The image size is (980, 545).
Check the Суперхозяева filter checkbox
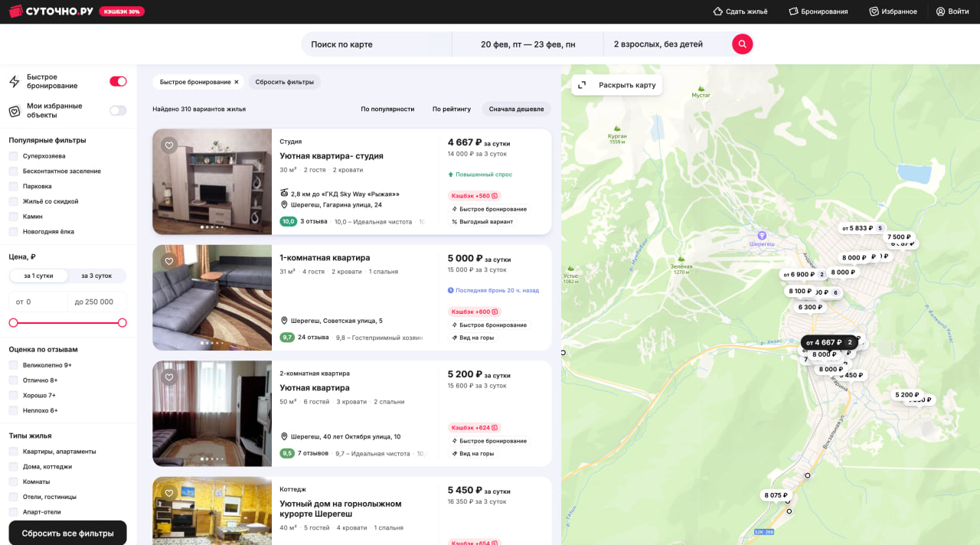click(x=14, y=156)
